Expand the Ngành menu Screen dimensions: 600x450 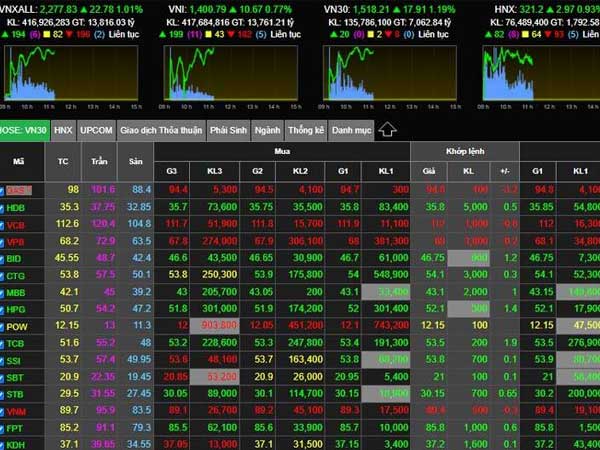tap(267, 130)
